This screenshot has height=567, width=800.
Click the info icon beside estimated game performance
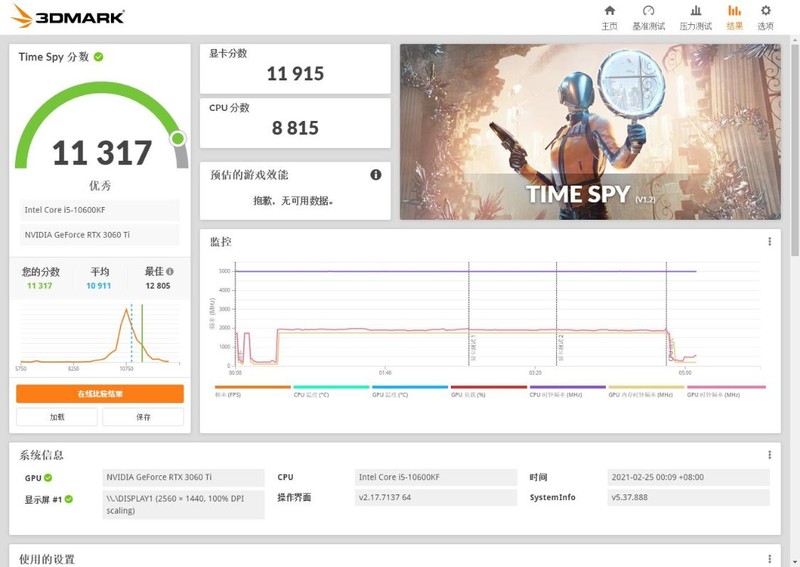point(376,175)
